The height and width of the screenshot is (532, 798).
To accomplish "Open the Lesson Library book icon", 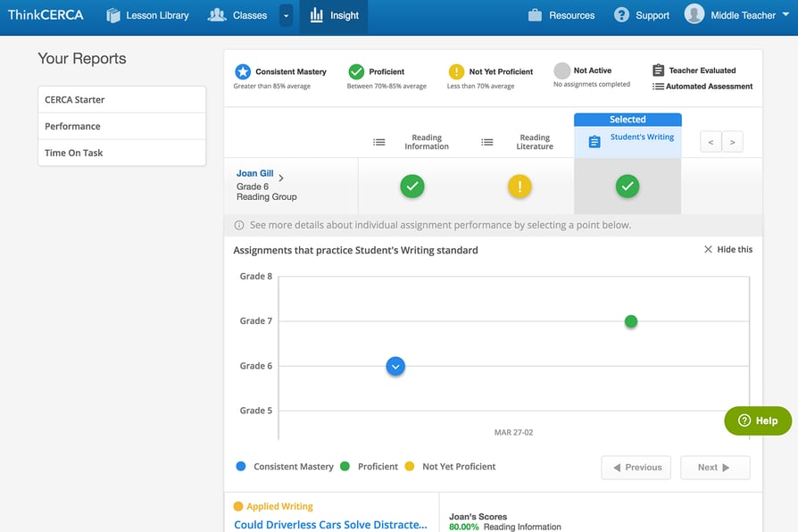I will point(113,15).
